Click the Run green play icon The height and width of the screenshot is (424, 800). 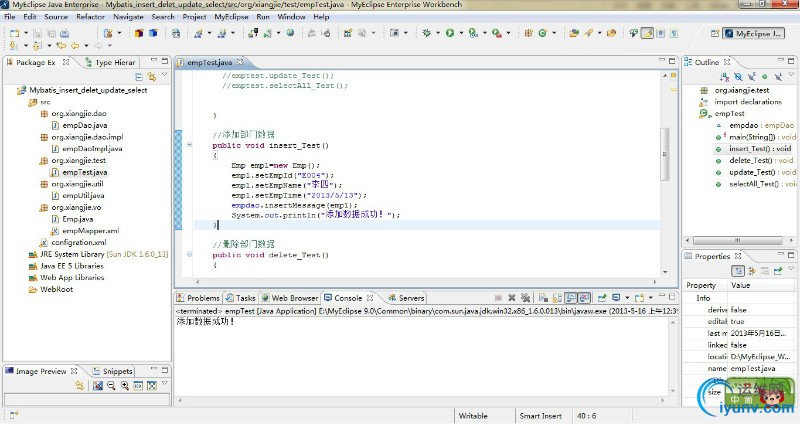449,33
